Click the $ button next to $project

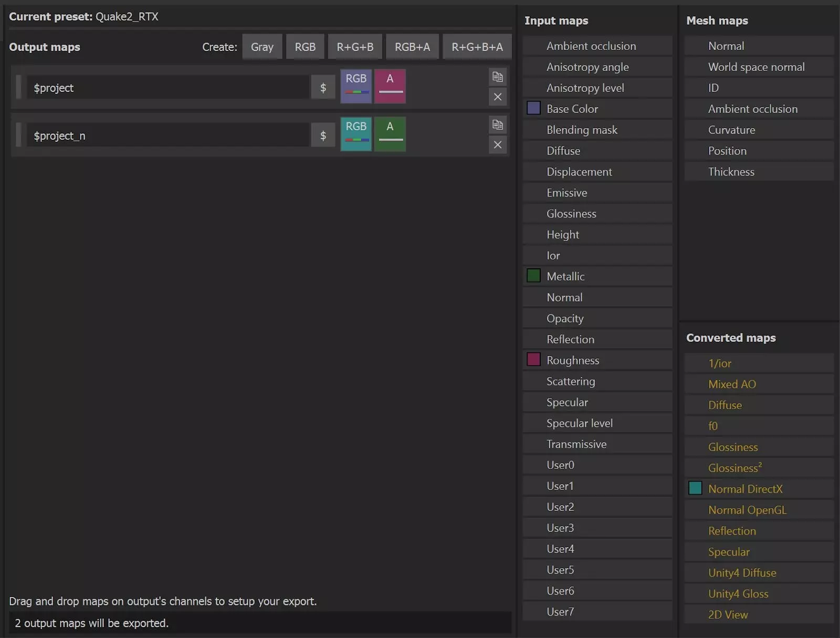click(x=323, y=88)
